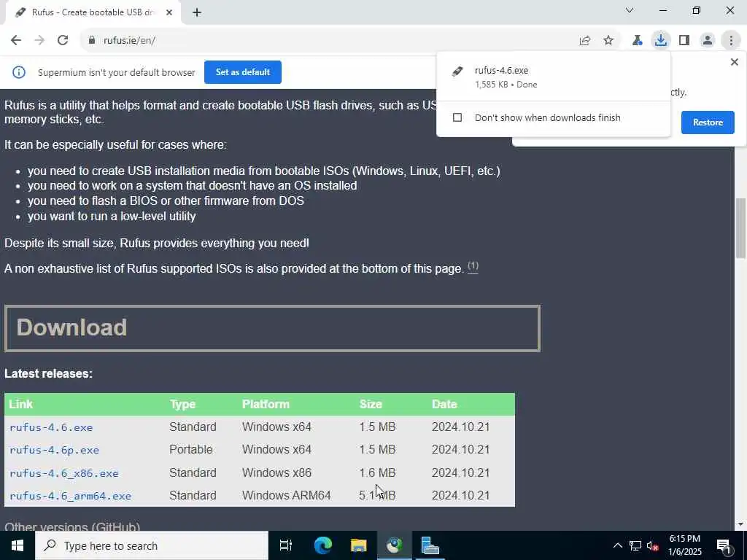Image resolution: width=747 pixels, height=560 pixels.
Task: Select the Portable type cell
Action: click(x=190, y=449)
